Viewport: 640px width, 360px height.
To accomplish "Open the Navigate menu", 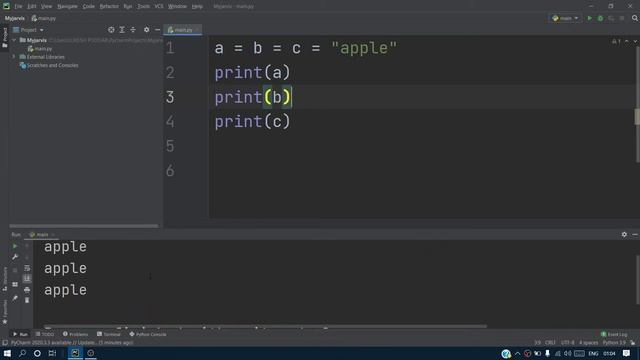I will click(67, 7).
